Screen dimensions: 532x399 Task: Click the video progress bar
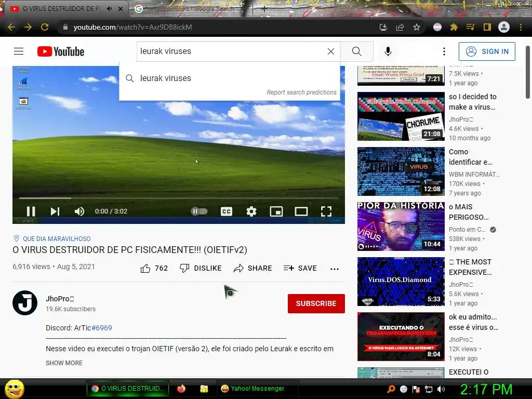(179, 198)
